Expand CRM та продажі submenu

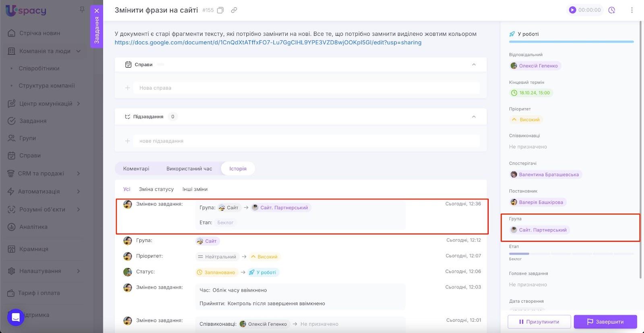click(x=78, y=174)
